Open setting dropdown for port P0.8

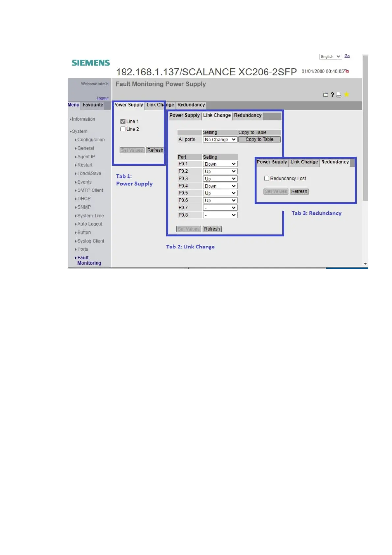point(220,215)
